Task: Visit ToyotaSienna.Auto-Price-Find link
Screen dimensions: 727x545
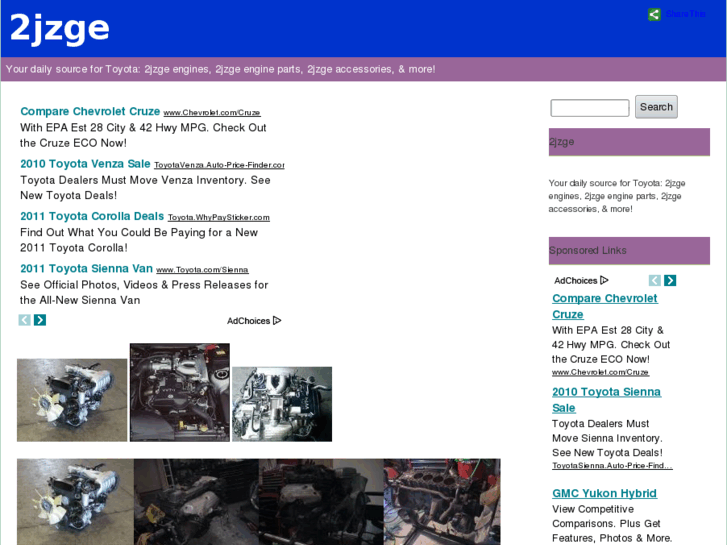Action: (612, 466)
